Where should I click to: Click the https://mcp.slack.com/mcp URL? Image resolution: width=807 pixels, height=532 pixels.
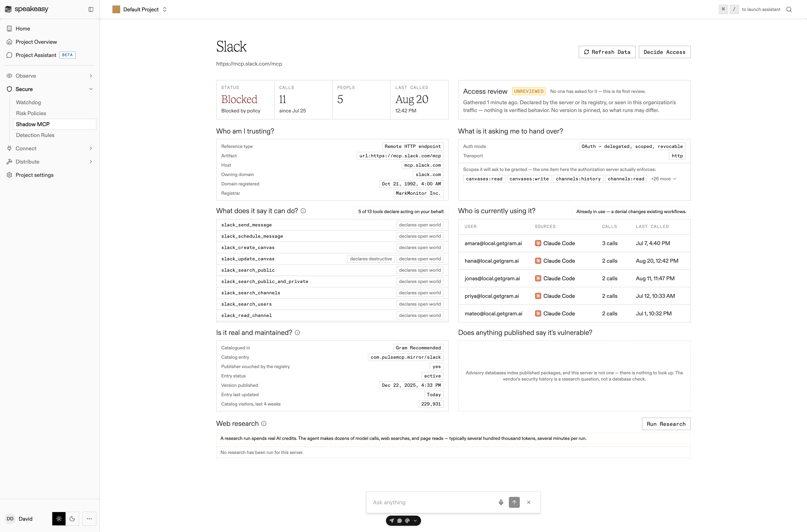point(249,64)
